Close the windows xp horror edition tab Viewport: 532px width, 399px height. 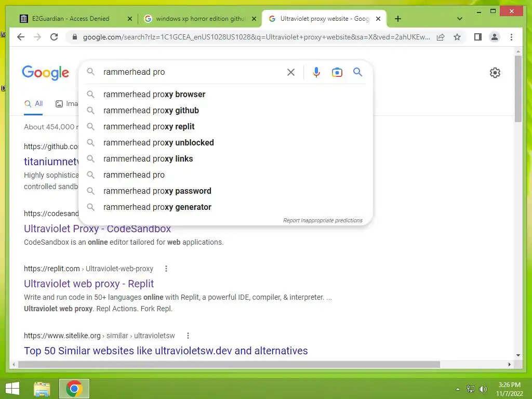coord(254,19)
